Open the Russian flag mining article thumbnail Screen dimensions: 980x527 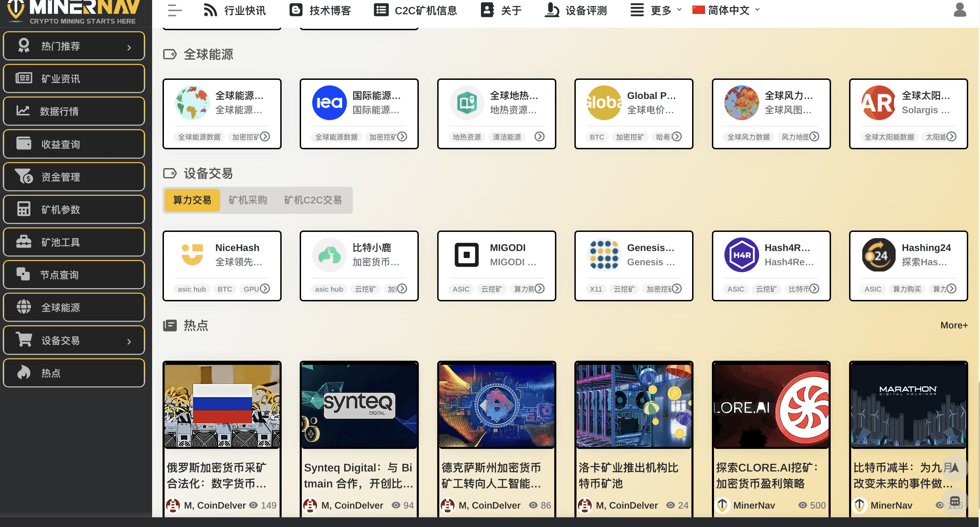click(222, 405)
